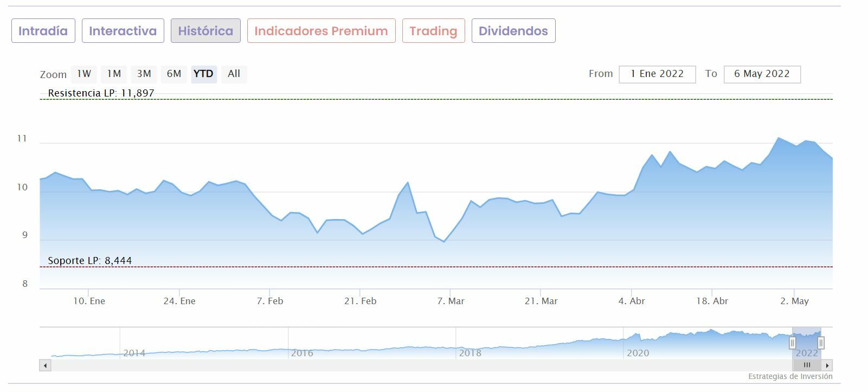Image resolution: width=868 pixels, height=392 pixels.
Task: Edit the From date field
Action: click(x=657, y=74)
